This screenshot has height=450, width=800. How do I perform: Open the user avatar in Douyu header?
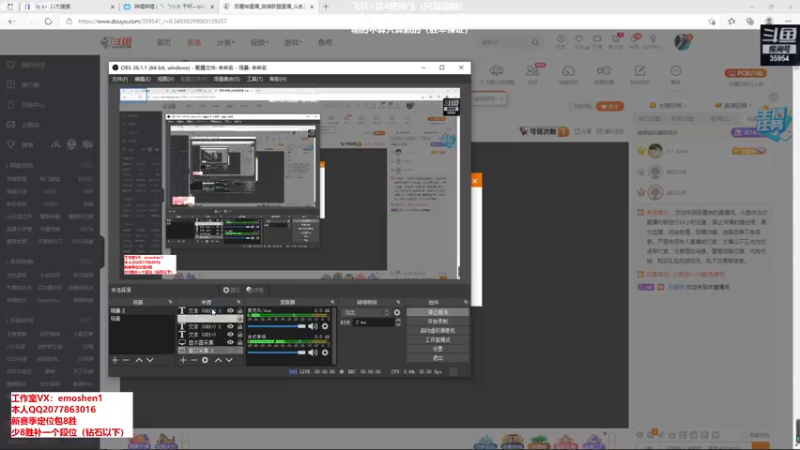pos(682,42)
